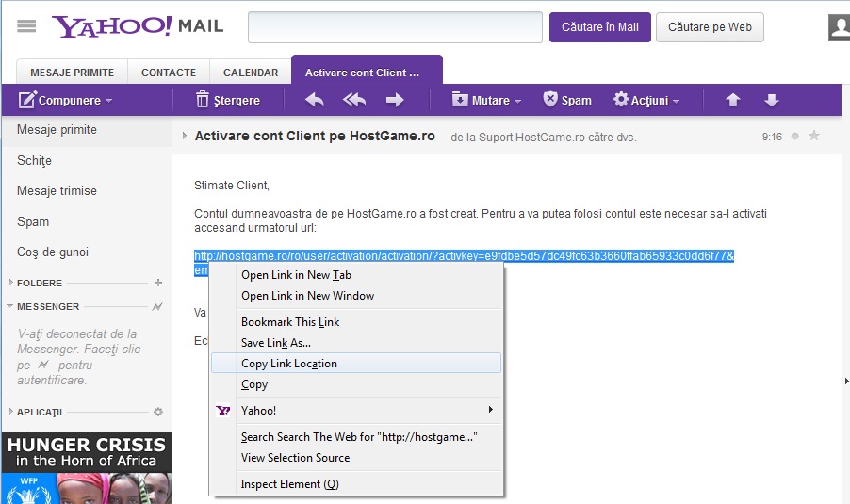The height and width of the screenshot is (504, 850).
Task: Open the Compunere dropdown arrow
Action: 109,101
